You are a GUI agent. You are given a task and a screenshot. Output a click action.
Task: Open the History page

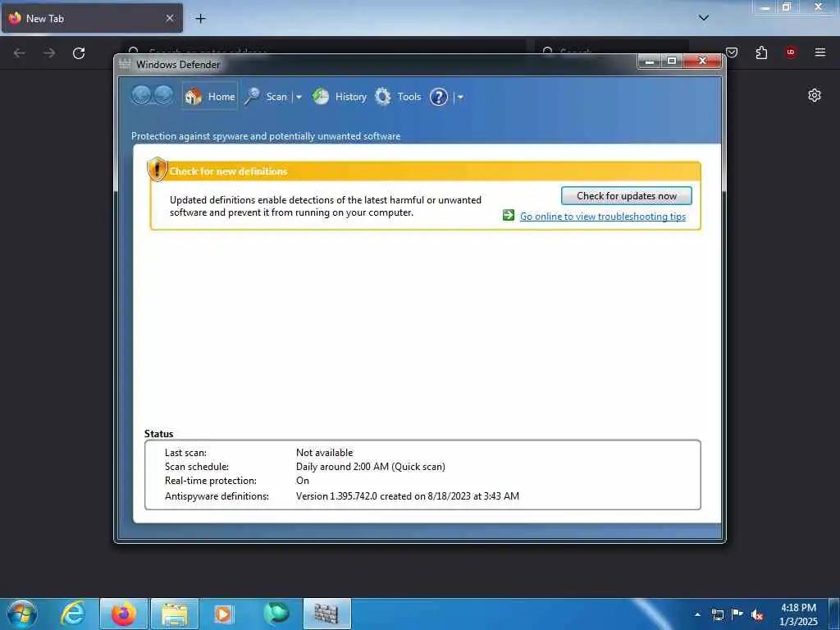pyautogui.click(x=340, y=97)
